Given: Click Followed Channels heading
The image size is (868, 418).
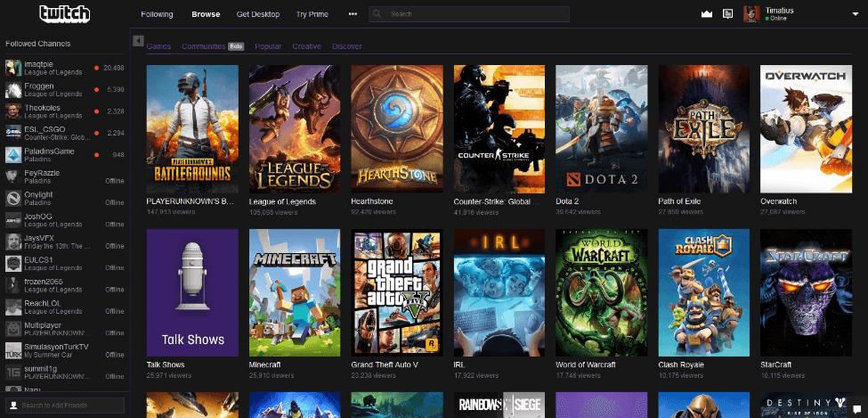Looking at the screenshot, I should click(x=37, y=44).
